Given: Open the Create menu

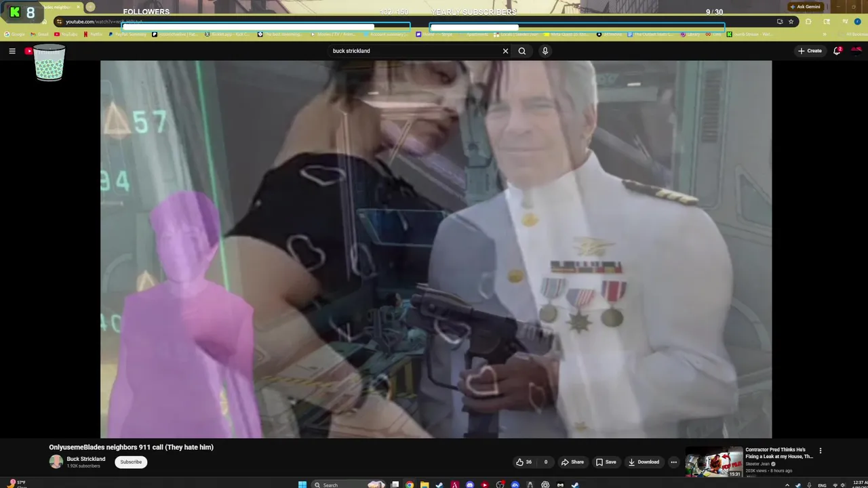Looking at the screenshot, I should [x=810, y=51].
